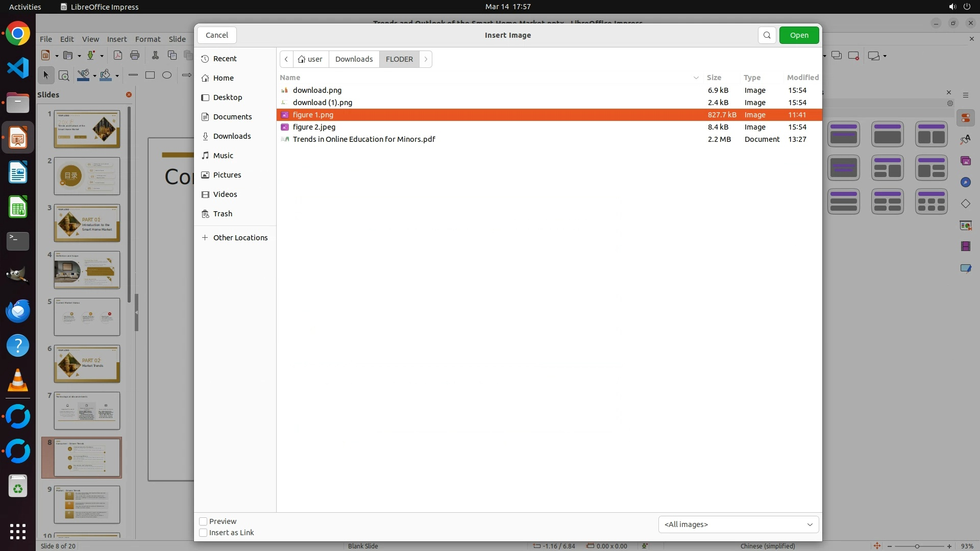
Task: Click the Cut scissors icon
Action: (x=155, y=55)
